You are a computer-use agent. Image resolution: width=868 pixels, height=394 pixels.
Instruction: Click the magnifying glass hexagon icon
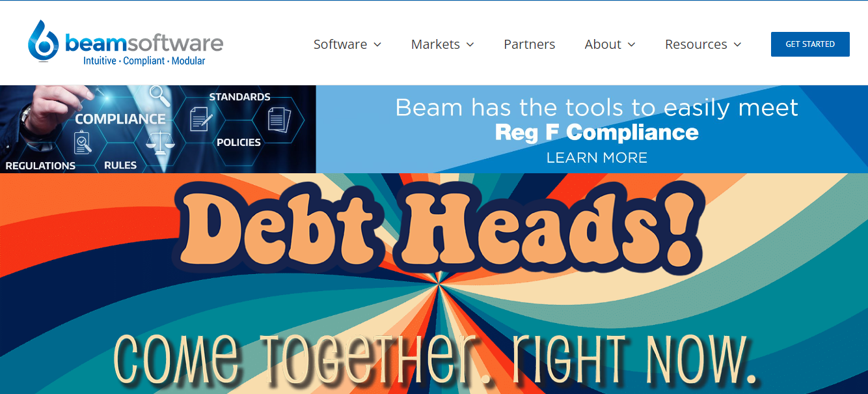coord(159,96)
